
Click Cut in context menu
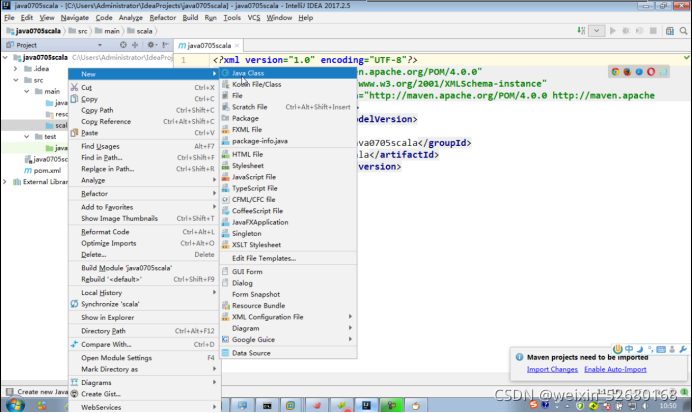click(x=144, y=88)
